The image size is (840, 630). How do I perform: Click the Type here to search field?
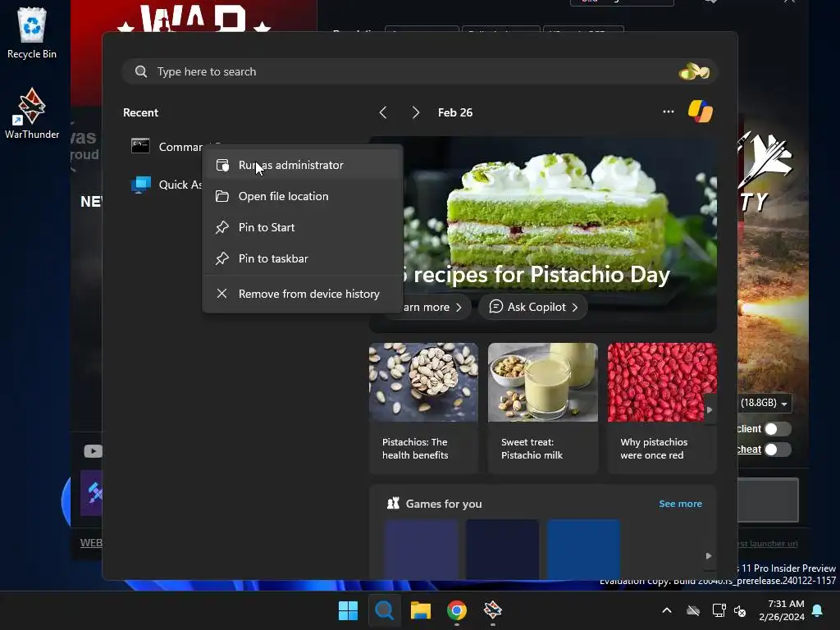[x=419, y=72]
